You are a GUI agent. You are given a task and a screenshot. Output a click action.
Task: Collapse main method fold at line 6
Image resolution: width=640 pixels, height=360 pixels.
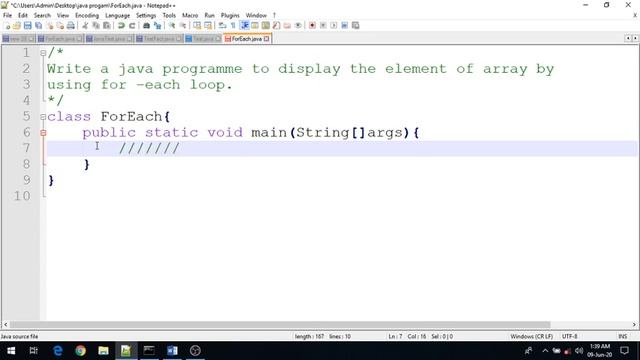(43, 133)
